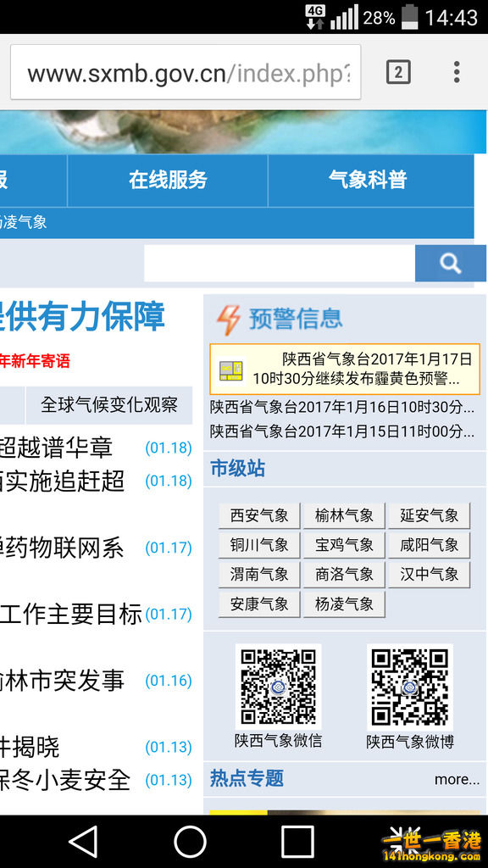The image size is (488, 868).
Task: Switch to the 全球气候变化观察 tab
Action: pos(109,404)
